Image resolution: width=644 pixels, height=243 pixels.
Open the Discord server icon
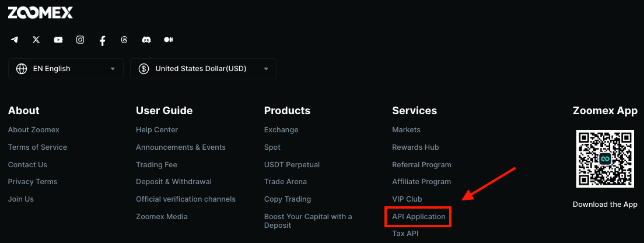[146, 40]
